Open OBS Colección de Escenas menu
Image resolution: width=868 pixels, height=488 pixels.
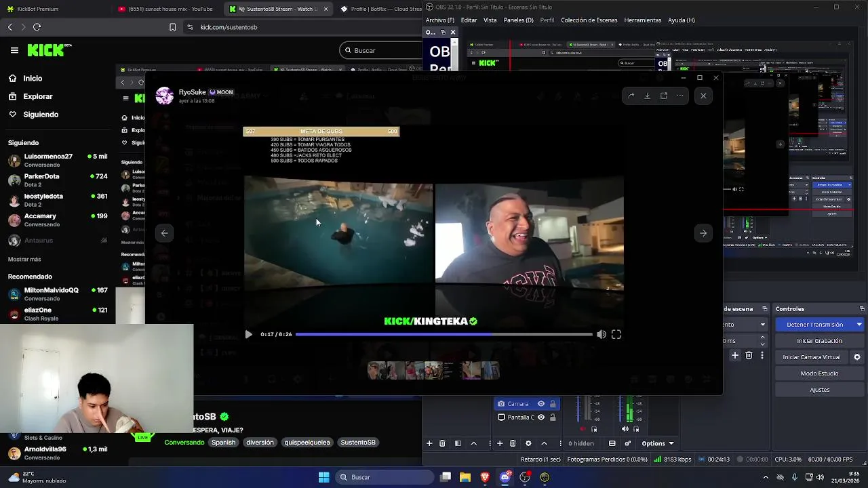pyautogui.click(x=589, y=20)
